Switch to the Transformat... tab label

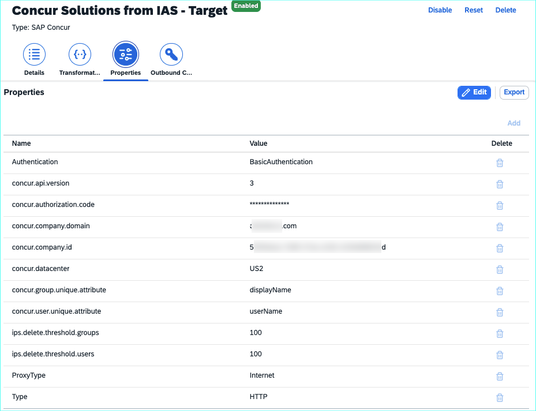(x=80, y=73)
